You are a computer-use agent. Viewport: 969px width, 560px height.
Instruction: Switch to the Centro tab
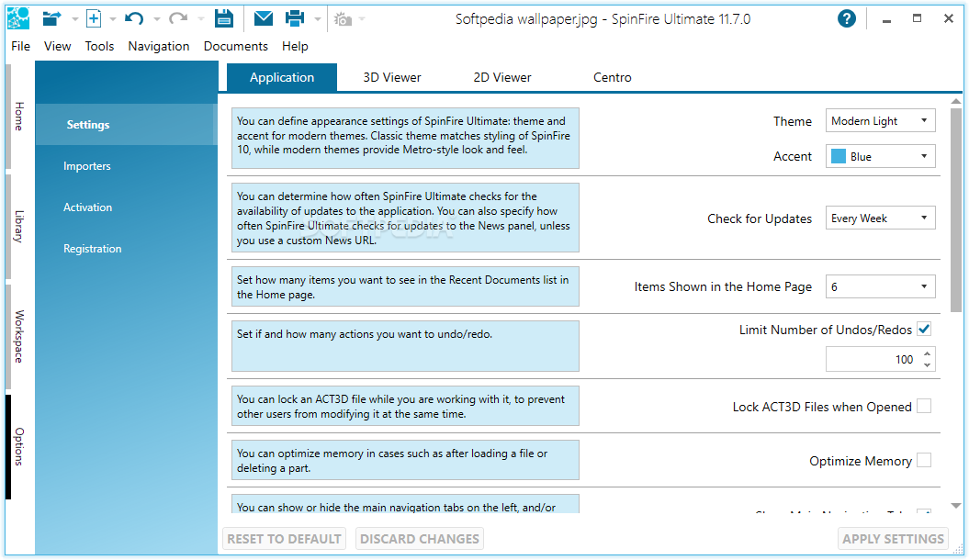pos(613,77)
